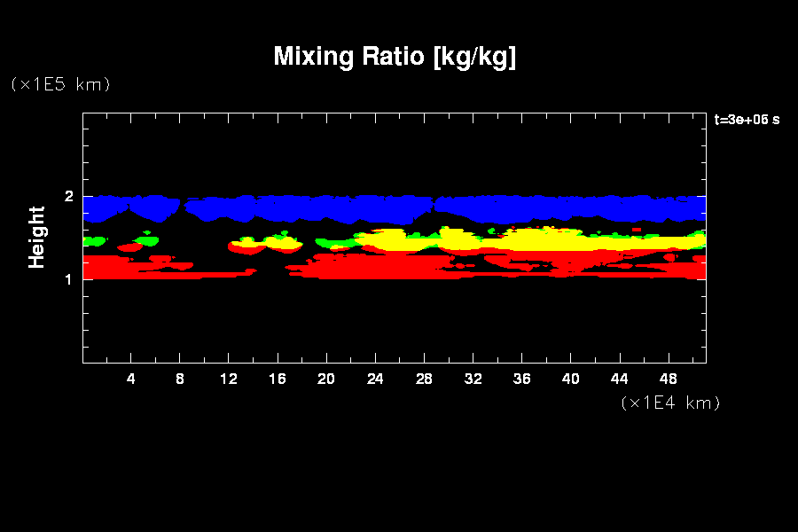798x532 pixels.
Task: Click x-axis tick label 16
Action: [278, 379]
